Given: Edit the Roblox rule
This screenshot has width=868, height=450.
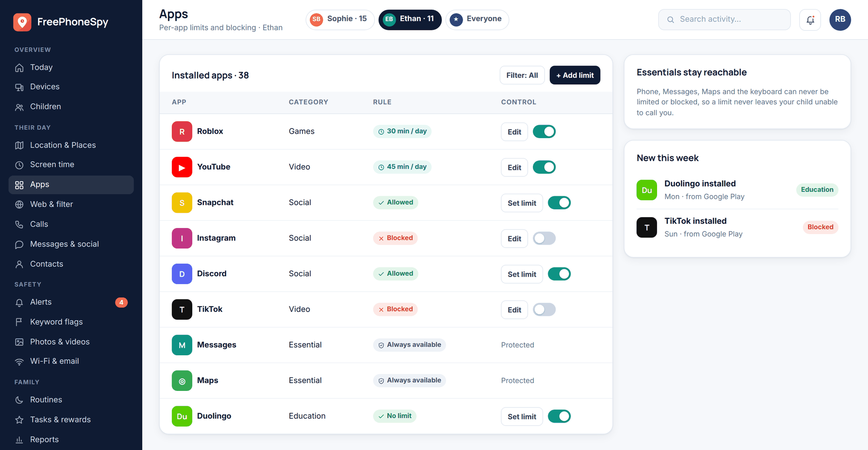Looking at the screenshot, I should click(514, 132).
